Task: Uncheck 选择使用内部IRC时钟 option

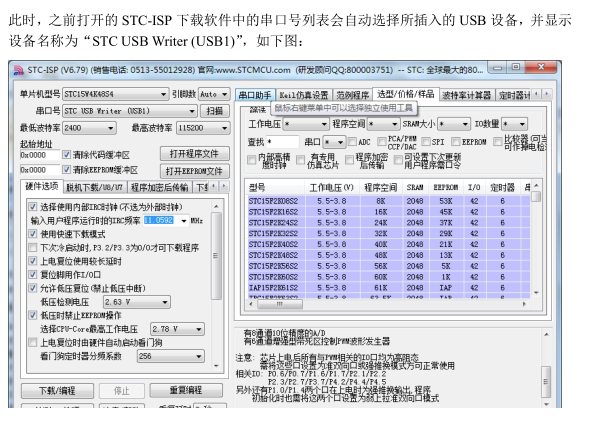Action: [x=33, y=207]
